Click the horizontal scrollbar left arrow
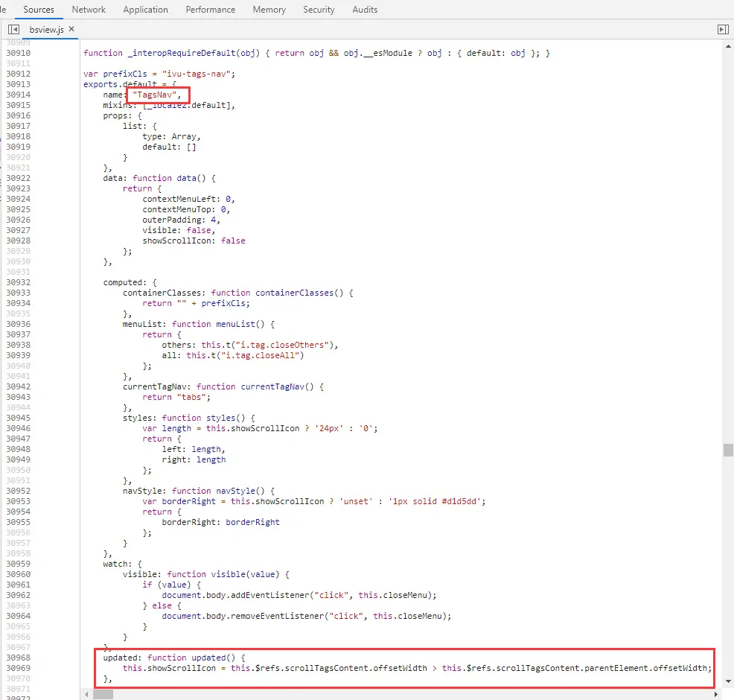 click(x=86, y=694)
